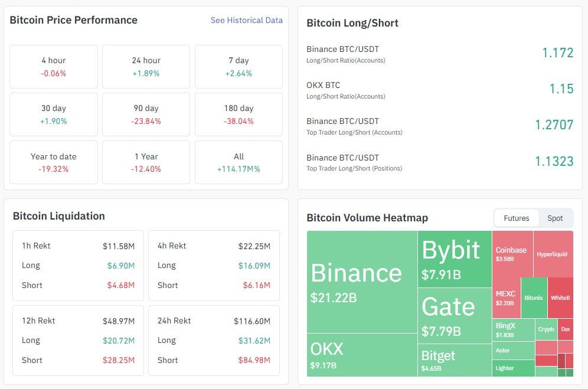Click the Year to date performance card
The image size is (588, 389).
click(x=53, y=162)
